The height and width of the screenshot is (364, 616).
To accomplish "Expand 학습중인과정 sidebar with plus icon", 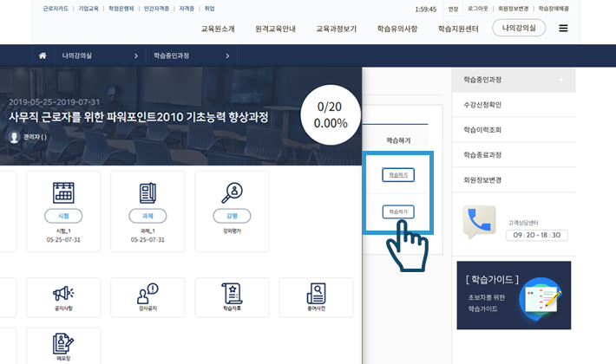I will pos(561,80).
